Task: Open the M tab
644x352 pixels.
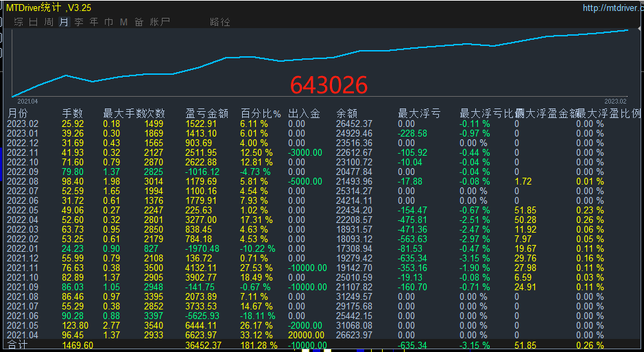Action: pos(123,22)
